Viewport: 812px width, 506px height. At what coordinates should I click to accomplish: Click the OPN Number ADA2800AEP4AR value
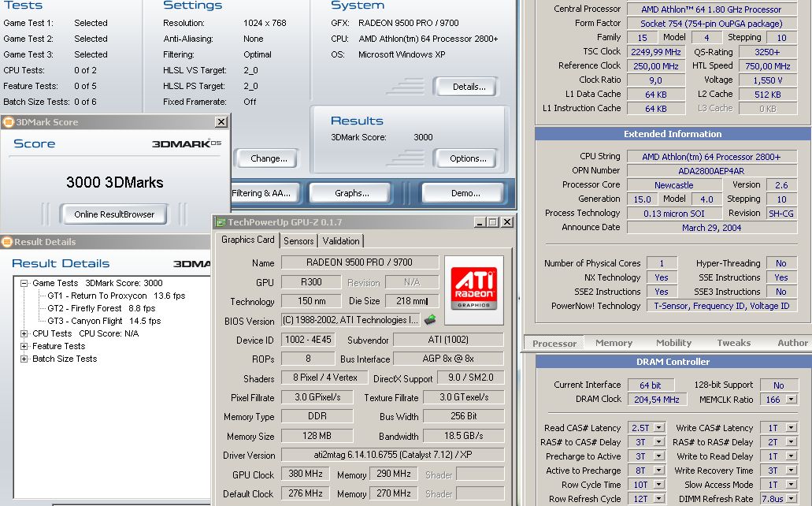coord(711,170)
